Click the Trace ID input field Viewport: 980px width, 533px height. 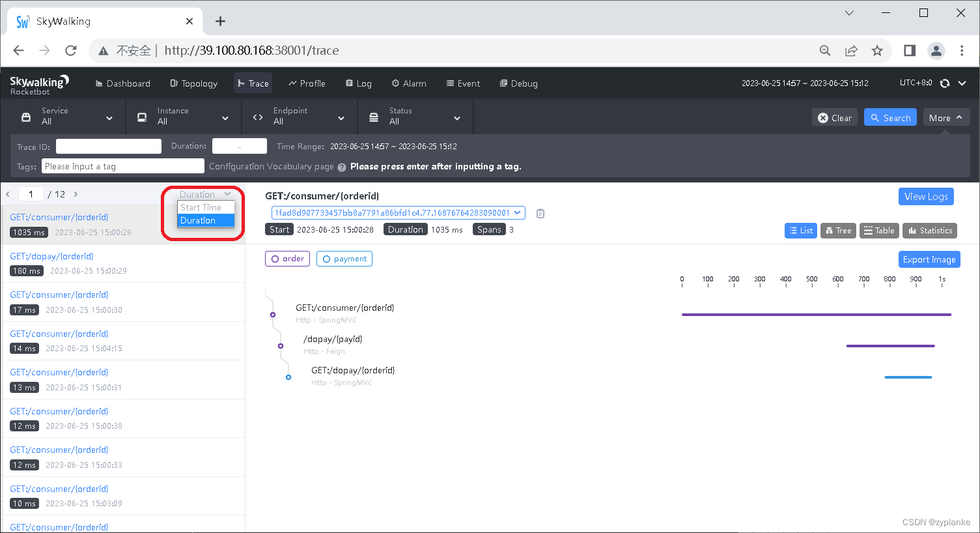108,146
